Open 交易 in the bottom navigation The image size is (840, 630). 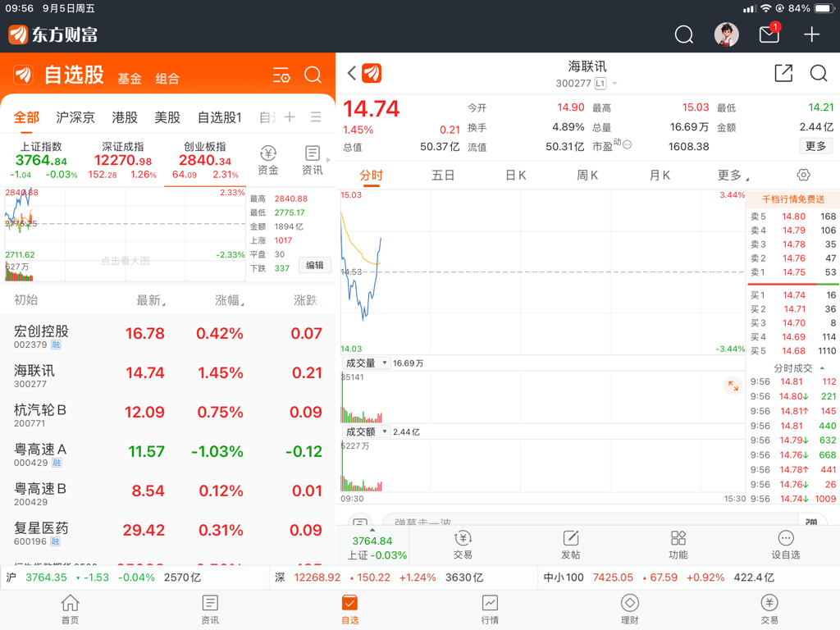(x=769, y=609)
